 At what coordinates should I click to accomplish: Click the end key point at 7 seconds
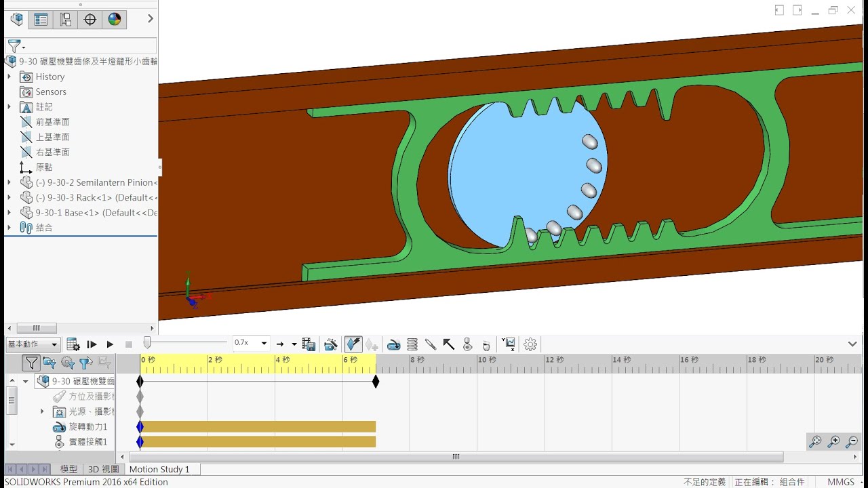pos(376,382)
